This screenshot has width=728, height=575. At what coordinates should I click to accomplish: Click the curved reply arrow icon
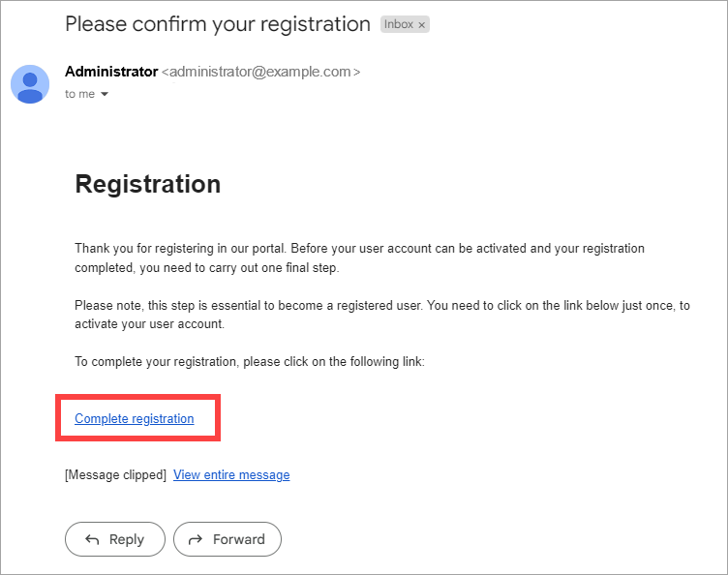[x=92, y=539]
